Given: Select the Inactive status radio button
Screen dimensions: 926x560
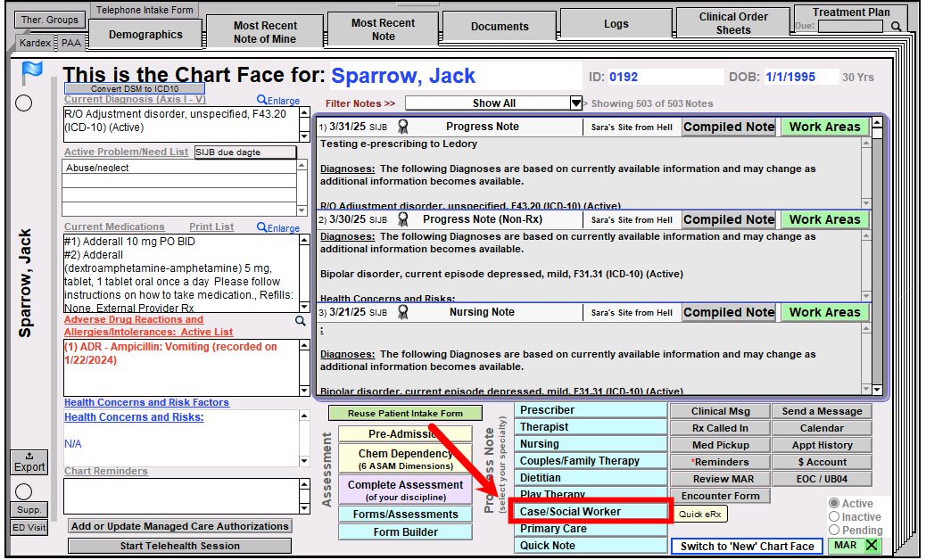Looking at the screenshot, I should tap(834, 517).
